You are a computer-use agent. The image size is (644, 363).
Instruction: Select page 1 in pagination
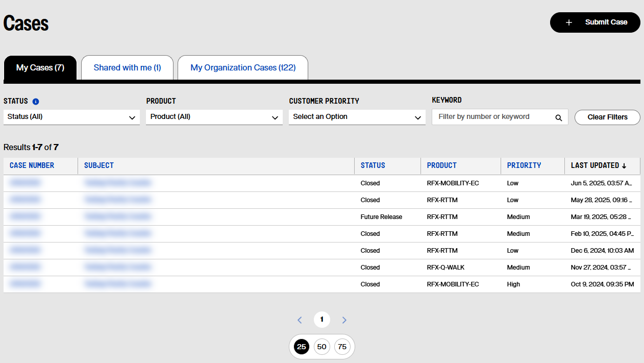(322, 320)
